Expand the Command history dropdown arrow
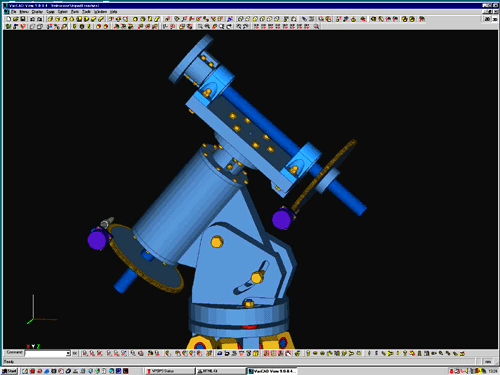Image resolution: width=500 pixels, height=375 pixels. tap(68, 353)
